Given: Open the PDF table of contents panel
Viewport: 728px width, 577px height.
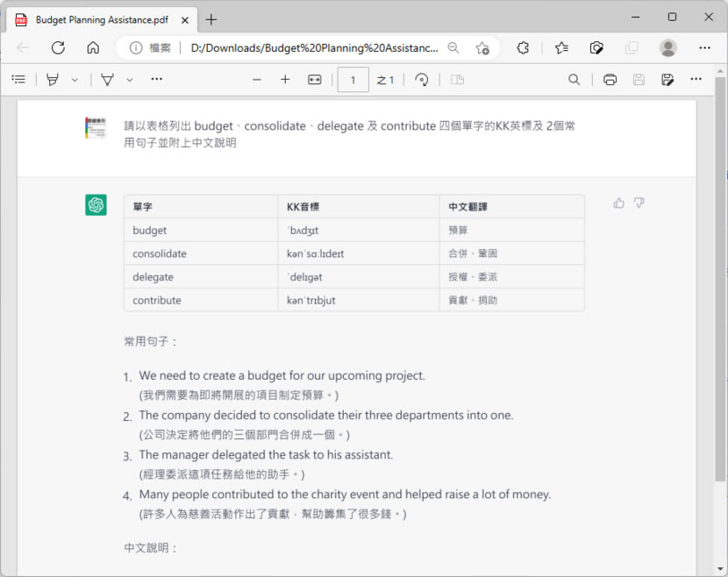Looking at the screenshot, I should tap(18, 80).
